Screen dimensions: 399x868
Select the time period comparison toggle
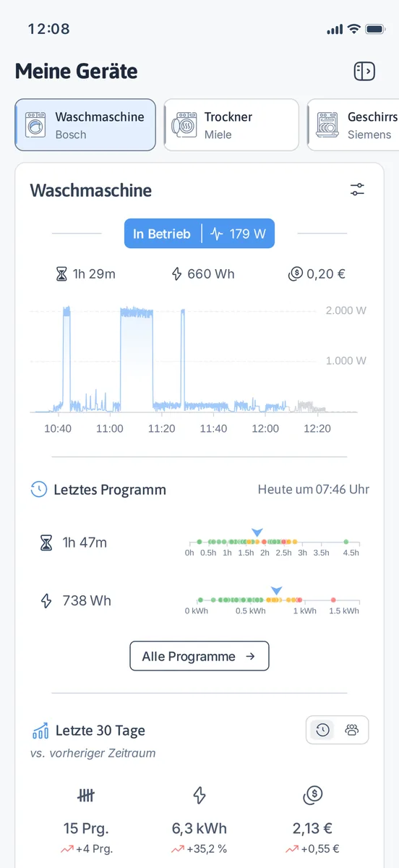coord(323,731)
